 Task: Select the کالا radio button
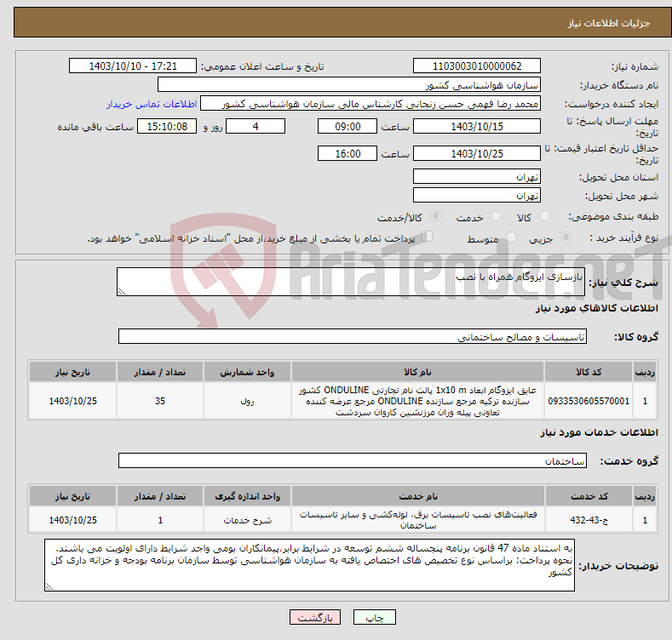pyautogui.click(x=544, y=216)
